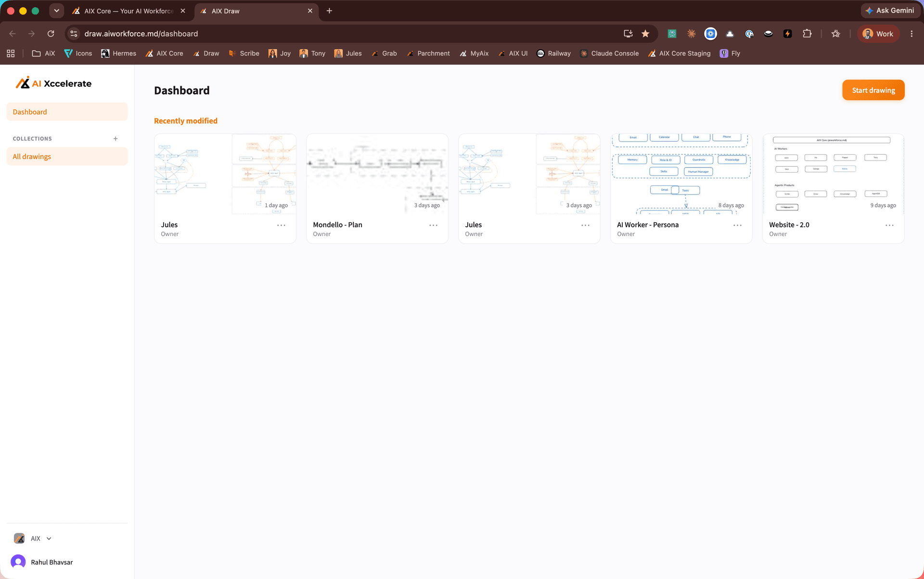Open the Website - 2.0 drawing thumbnail
Viewport: 924px width, 579px height.
[x=834, y=174]
